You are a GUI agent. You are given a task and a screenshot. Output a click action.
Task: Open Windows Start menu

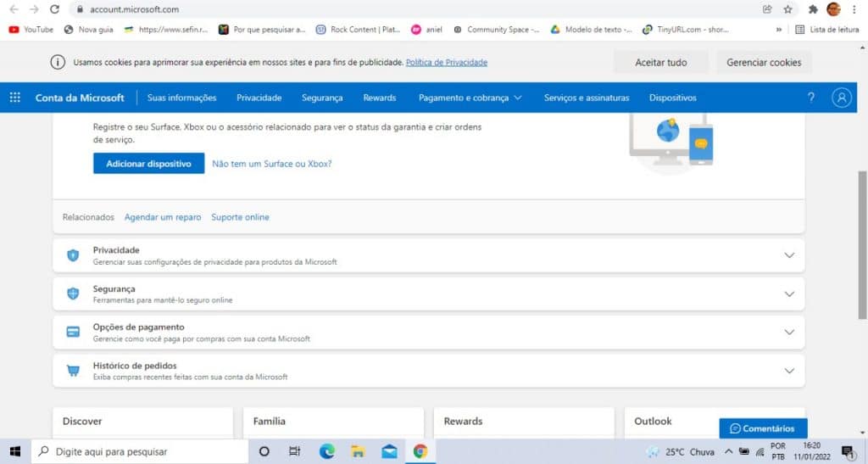click(15, 451)
